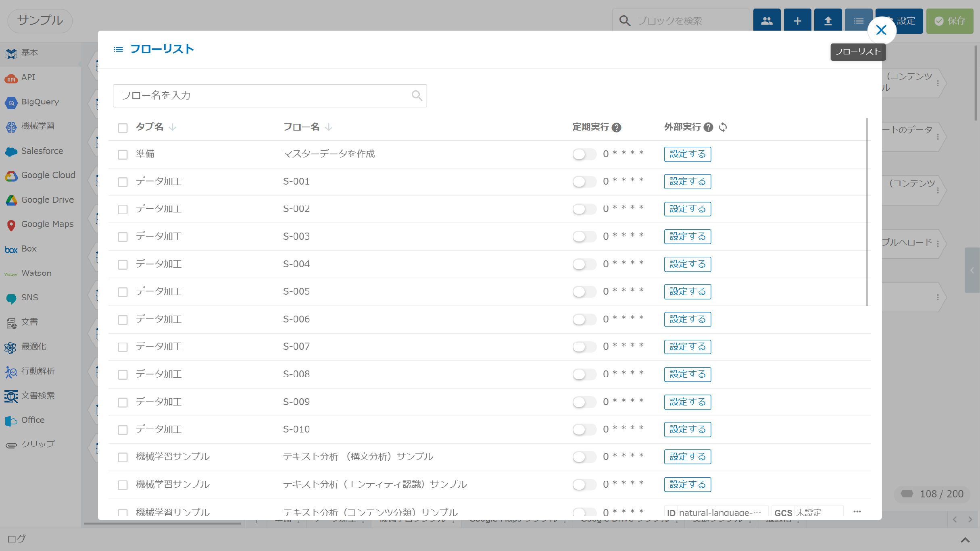Open the 最適化 block category
980x551 pixels.
point(40,347)
